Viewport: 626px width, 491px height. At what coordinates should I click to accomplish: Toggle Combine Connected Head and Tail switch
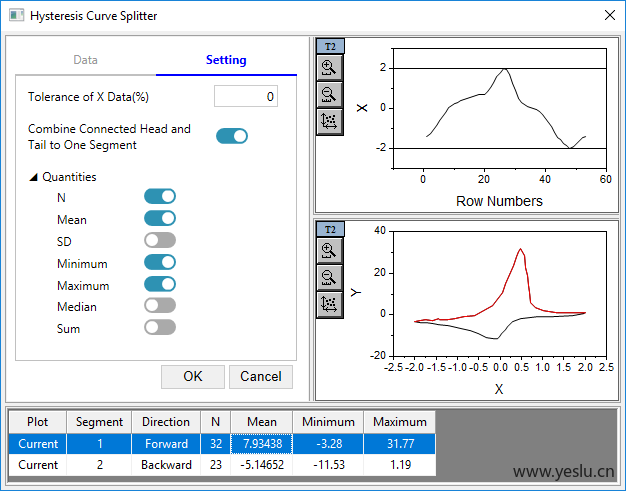(x=232, y=136)
